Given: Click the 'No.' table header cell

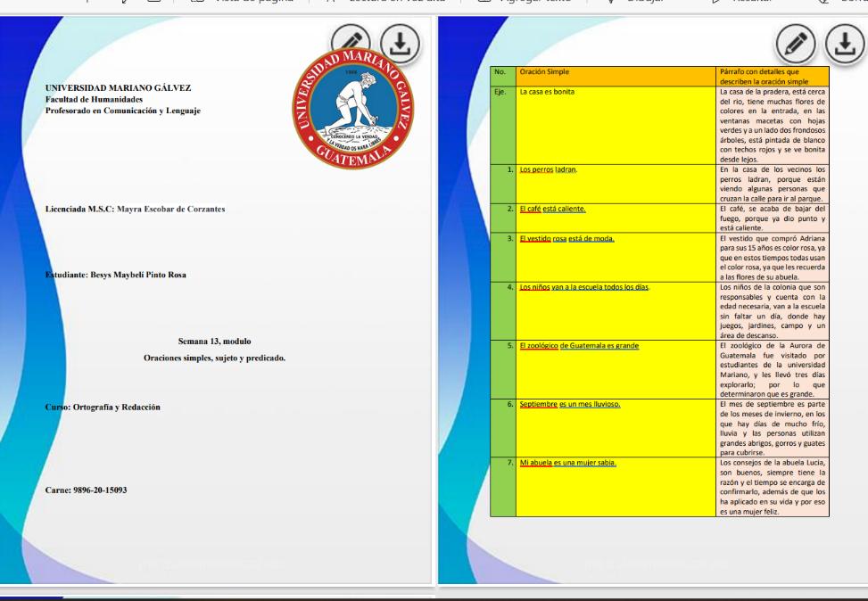Looking at the screenshot, I should [x=502, y=77].
